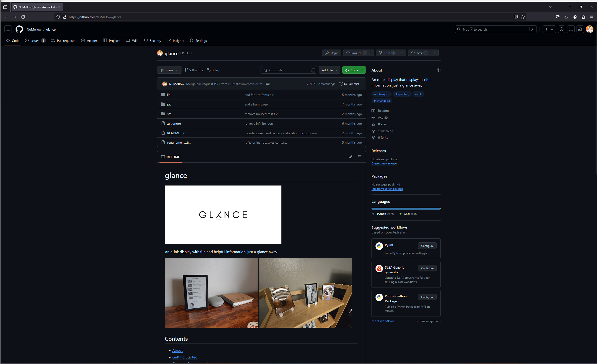Open the main branch dropdown
Viewport: 597px width, 364px height.
click(169, 70)
